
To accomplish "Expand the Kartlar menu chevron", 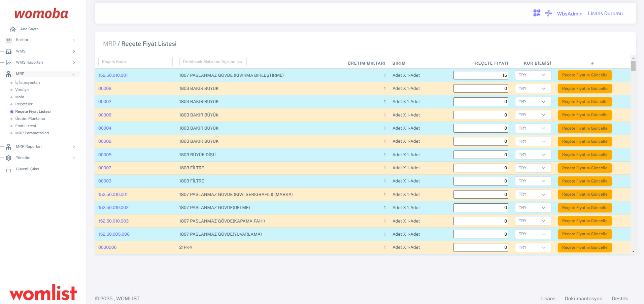I will point(74,40).
